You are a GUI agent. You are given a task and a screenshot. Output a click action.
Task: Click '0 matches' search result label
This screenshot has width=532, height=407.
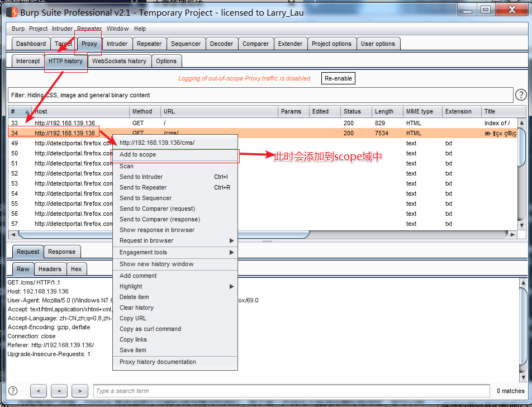click(x=511, y=391)
